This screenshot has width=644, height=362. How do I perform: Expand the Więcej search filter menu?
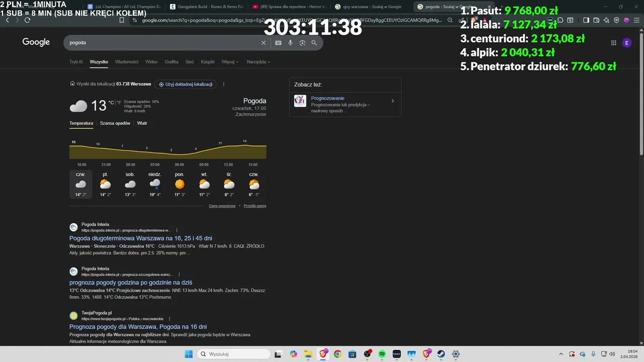[230, 62]
